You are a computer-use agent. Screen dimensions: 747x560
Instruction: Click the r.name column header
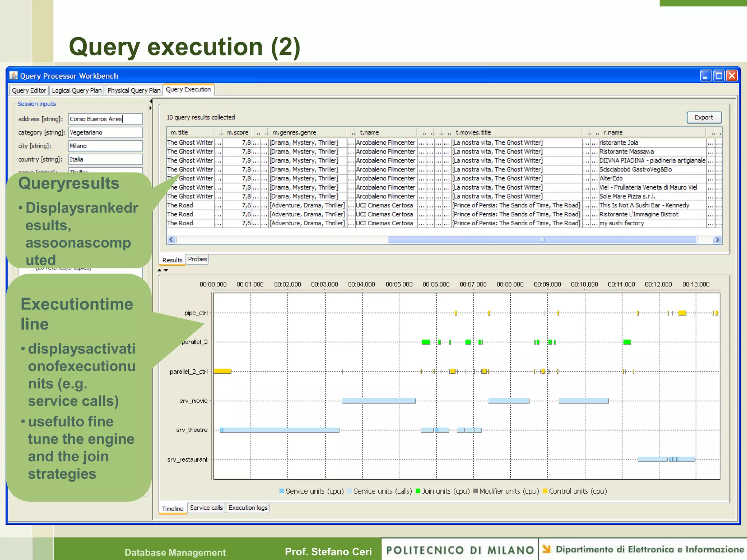pyautogui.click(x=652, y=132)
